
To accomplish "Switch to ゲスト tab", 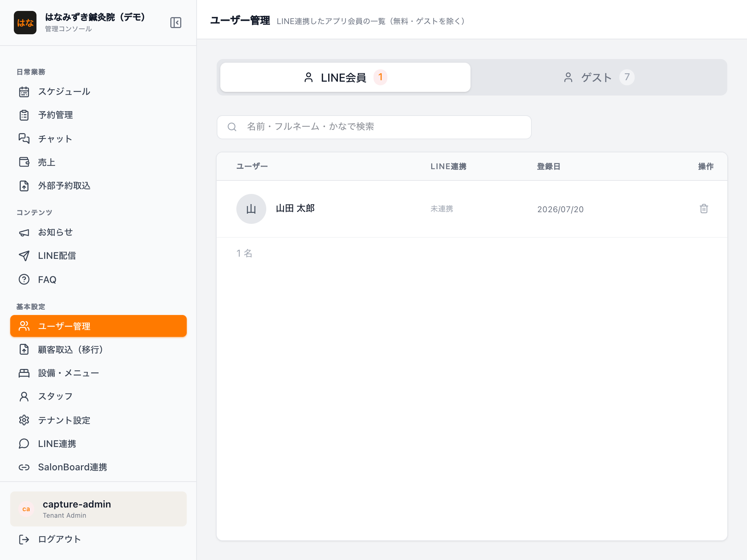I will [599, 77].
